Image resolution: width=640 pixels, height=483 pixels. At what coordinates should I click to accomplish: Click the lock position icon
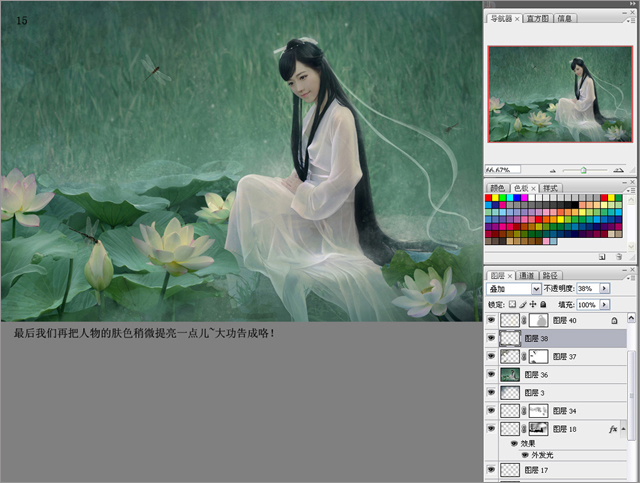coord(533,305)
